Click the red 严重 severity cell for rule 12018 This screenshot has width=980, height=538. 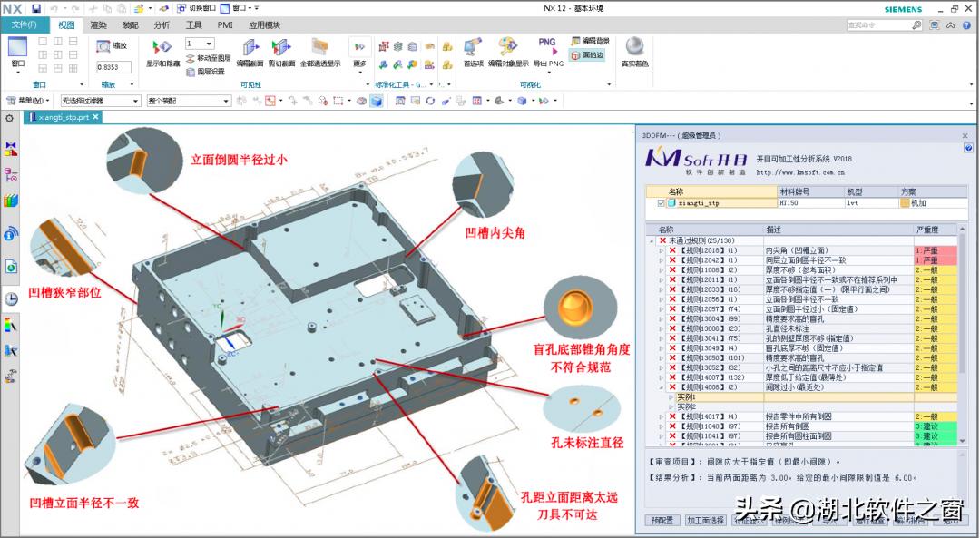[x=936, y=250]
